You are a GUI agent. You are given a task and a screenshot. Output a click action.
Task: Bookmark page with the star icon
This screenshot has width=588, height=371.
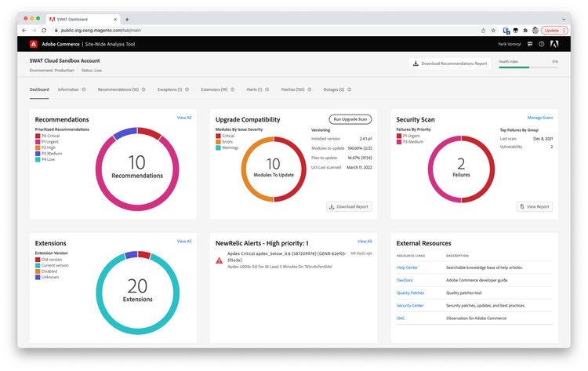click(x=494, y=30)
